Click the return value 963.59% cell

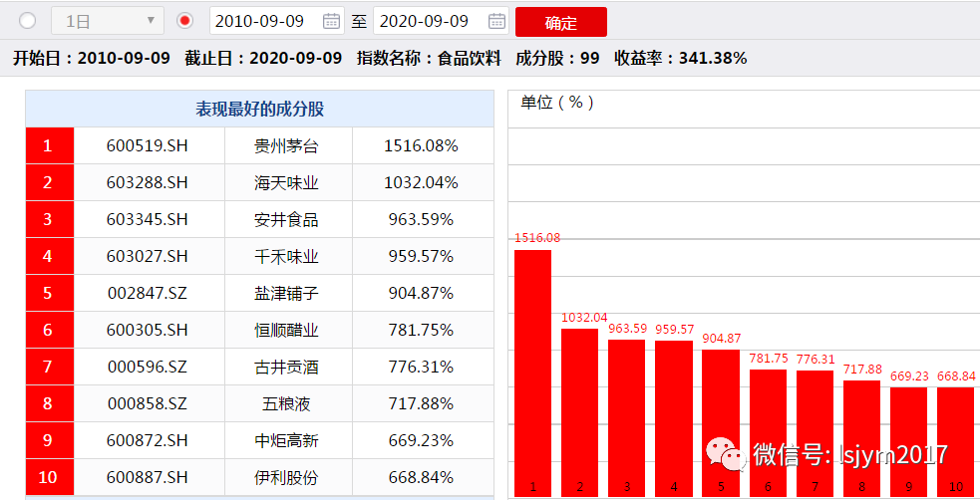coord(422,219)
